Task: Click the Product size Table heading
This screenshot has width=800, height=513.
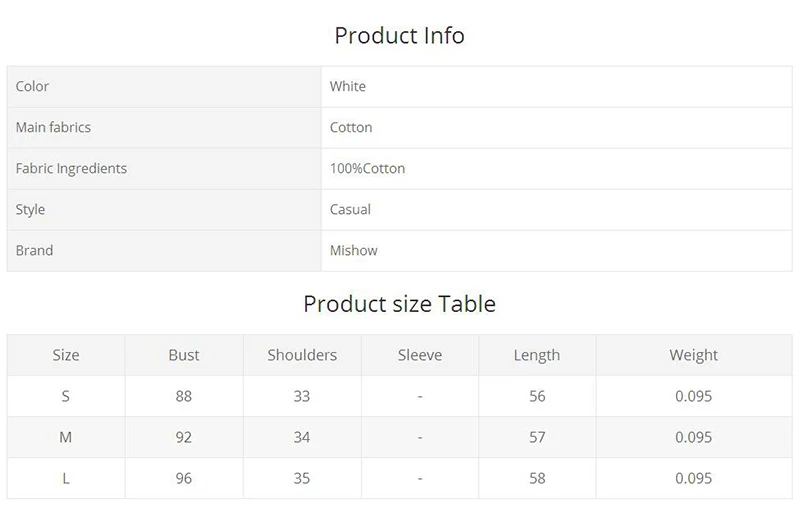Action: 399,304
